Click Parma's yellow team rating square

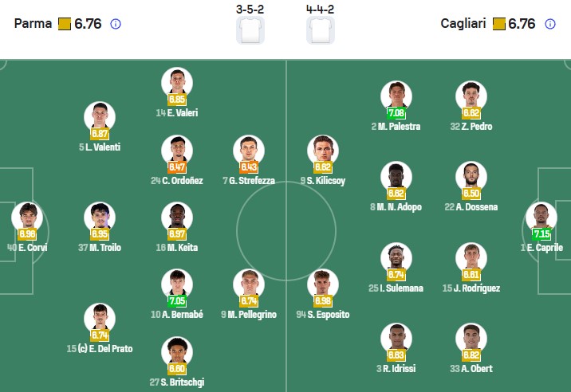[x=65, y=24]
